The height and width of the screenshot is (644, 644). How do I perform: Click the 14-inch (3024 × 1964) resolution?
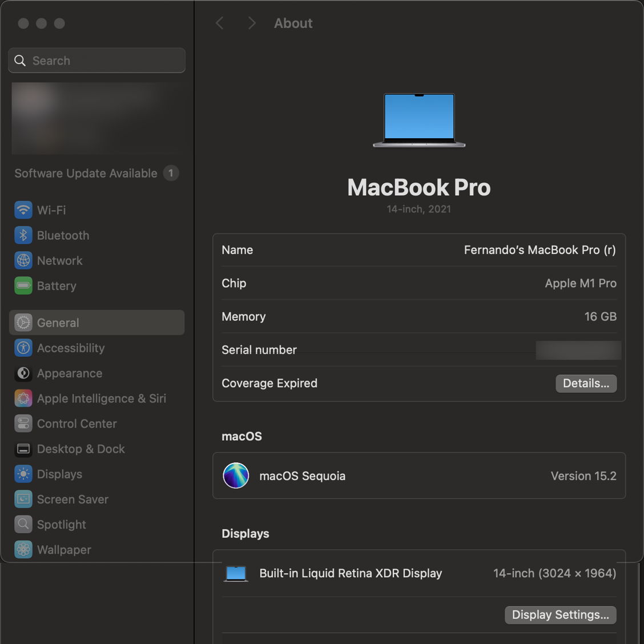pyautogui.click(x=554, y=573)
